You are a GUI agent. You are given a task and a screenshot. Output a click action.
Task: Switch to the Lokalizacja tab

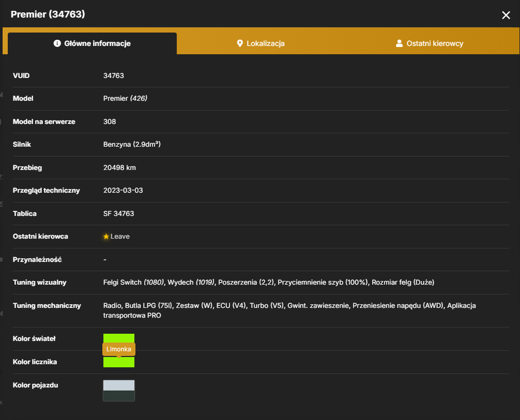[261, 44]
